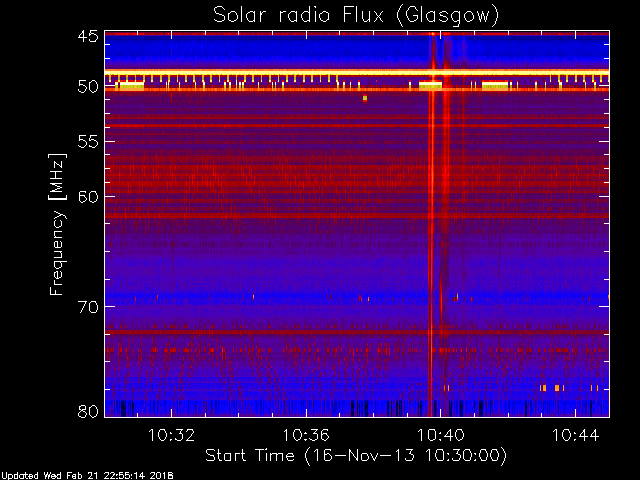Screen dimensions: 640x480
Task: Click the 55 frequency tick label
Action: [x=88, y=142]
